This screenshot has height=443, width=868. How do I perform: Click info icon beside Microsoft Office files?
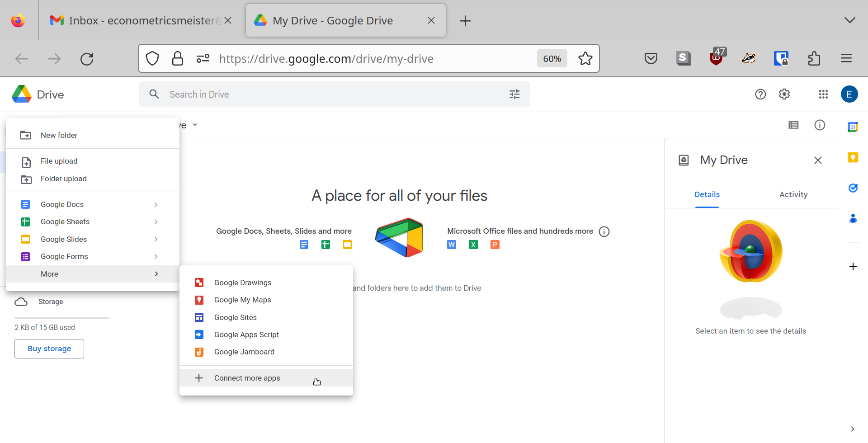coord(604,231)
